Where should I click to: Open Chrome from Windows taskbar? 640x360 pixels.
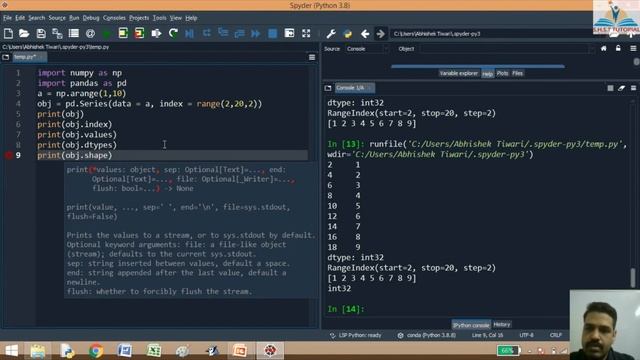(x=96, y=351)
